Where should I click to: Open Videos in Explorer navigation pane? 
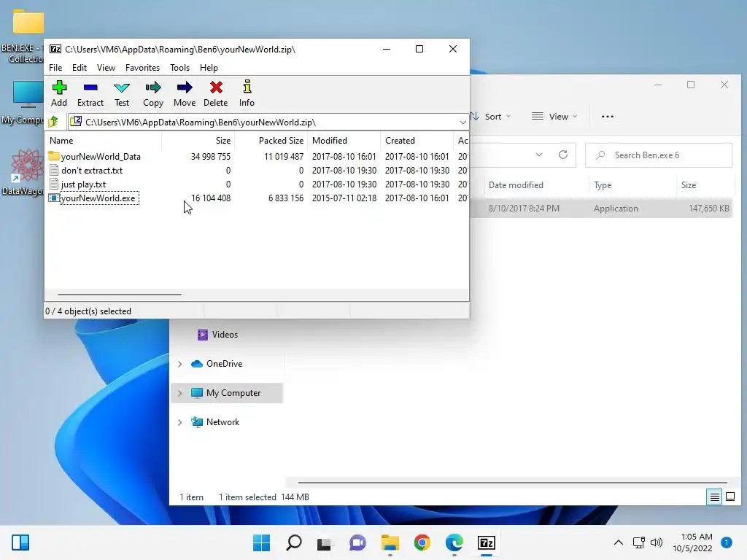pos(217,335)
